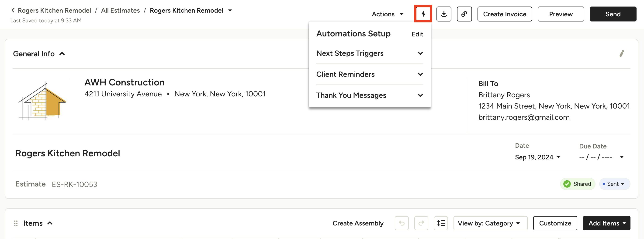Viewport: 644px width, 239px height.
Task: Collapse the General Info section
Action: pyautogui.click(x=62, y=54)
